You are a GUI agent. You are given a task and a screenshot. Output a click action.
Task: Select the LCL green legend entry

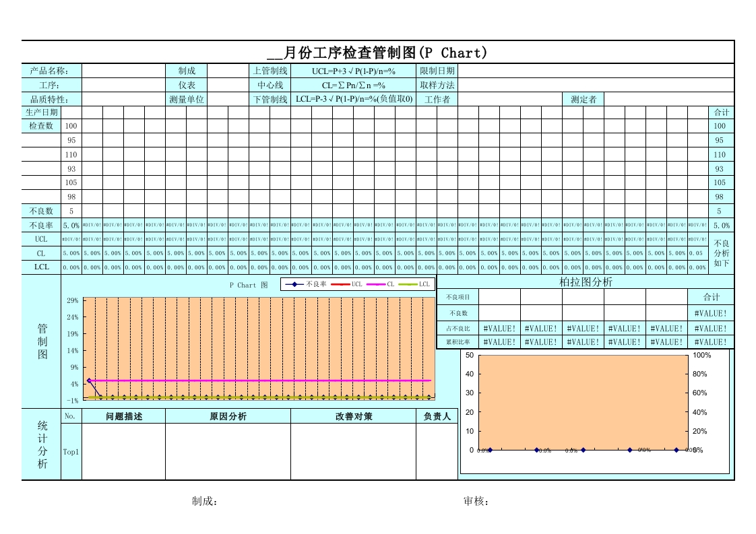414,284
